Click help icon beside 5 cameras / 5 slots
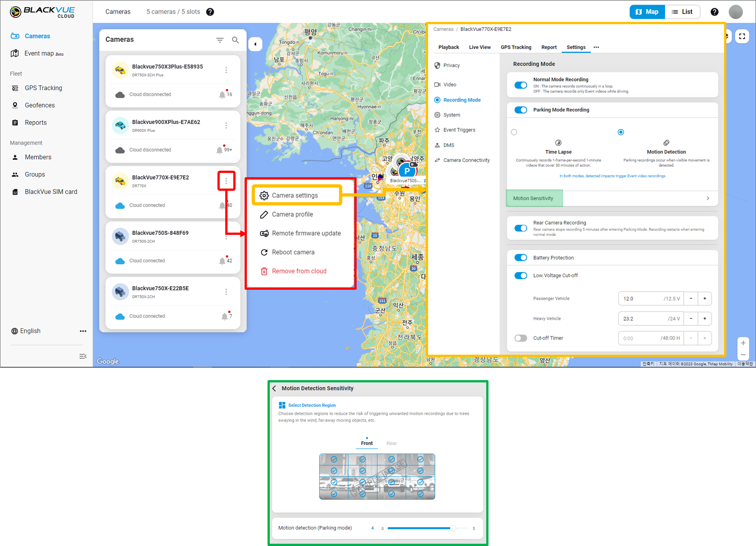 click(x=210, y=12)
